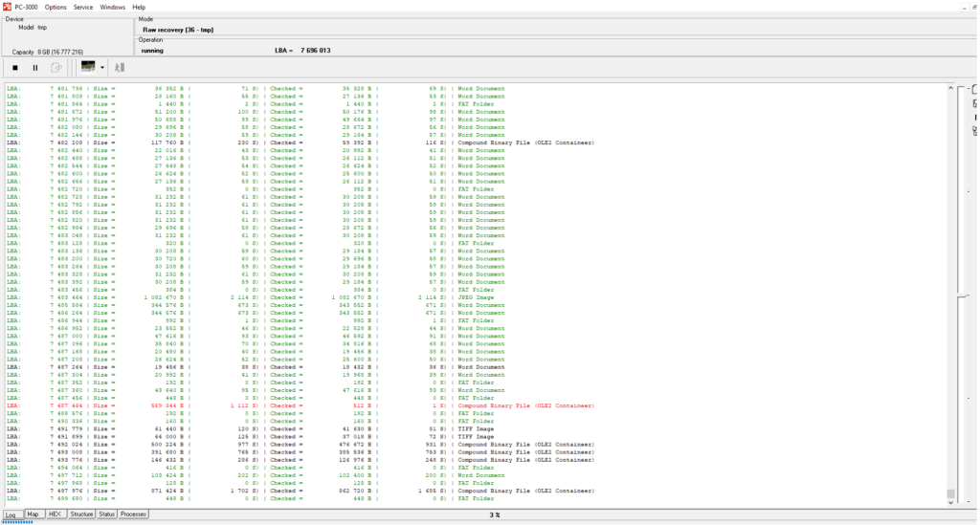Click the image thumbnail toolbar button
The width and height of the screenshot is (980, 525).
(88, 68)
